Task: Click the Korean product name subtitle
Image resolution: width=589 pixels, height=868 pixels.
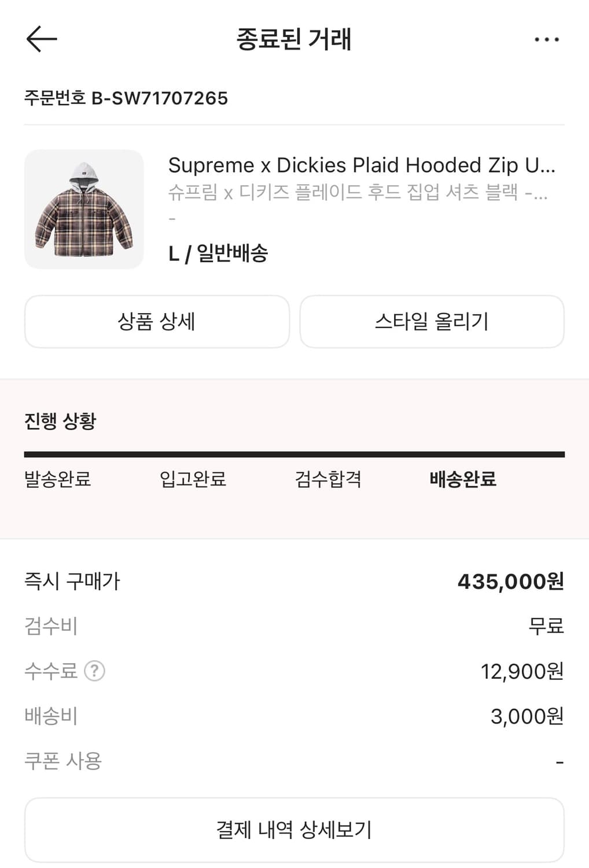Action: [358, 192]
